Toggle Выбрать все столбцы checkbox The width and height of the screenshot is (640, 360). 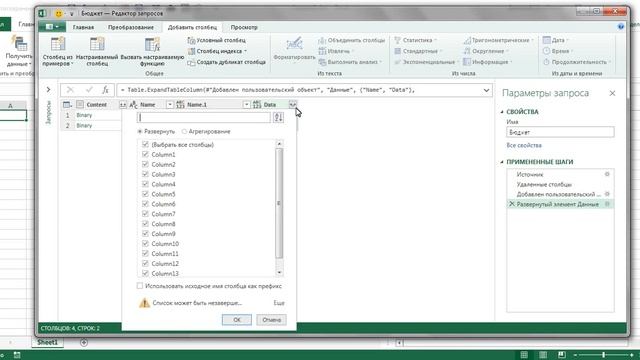point(145,144)
